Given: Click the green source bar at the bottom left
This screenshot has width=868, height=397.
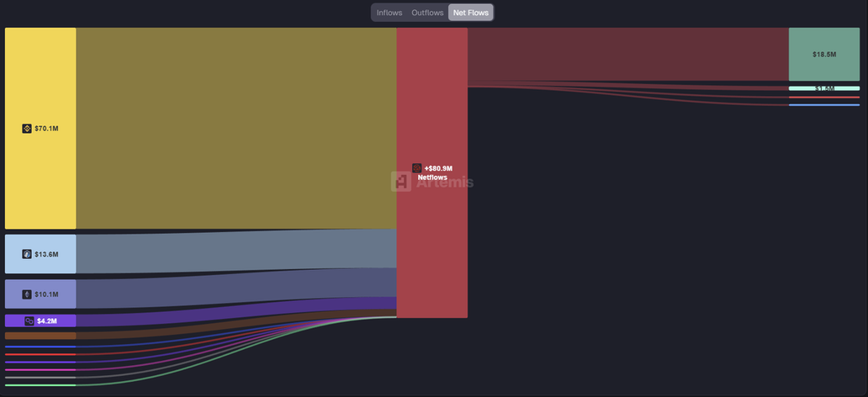Looking at the screenshot, I should [40, 385].
